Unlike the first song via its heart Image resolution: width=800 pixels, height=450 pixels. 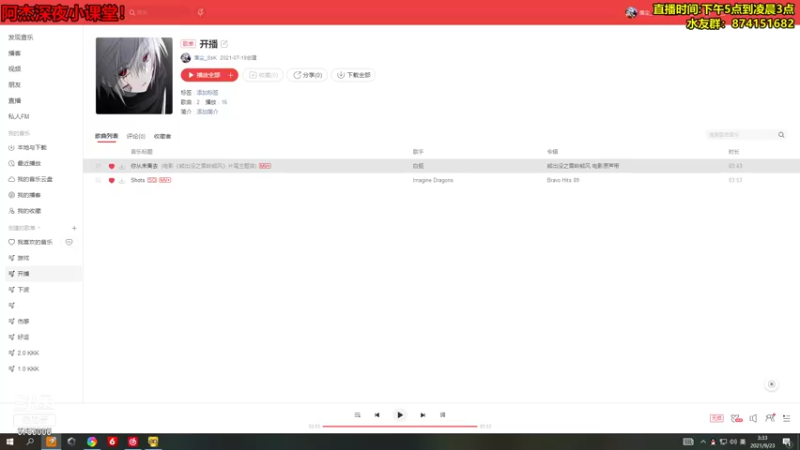(x=111, y=166)
